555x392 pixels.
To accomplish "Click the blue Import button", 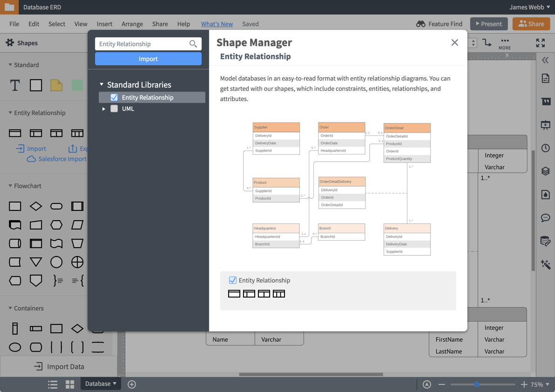I will (148, 59).
